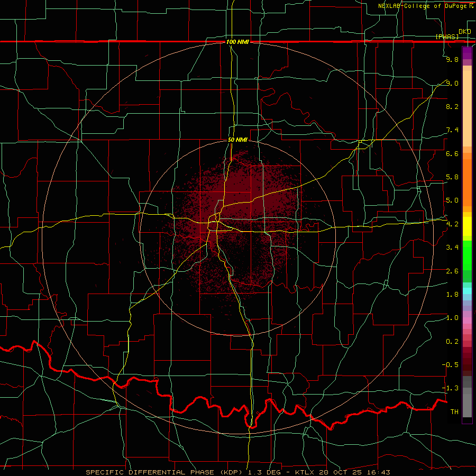Click the 5.8 scale value
The image size is (476, 476).
(x=452, y=177)
